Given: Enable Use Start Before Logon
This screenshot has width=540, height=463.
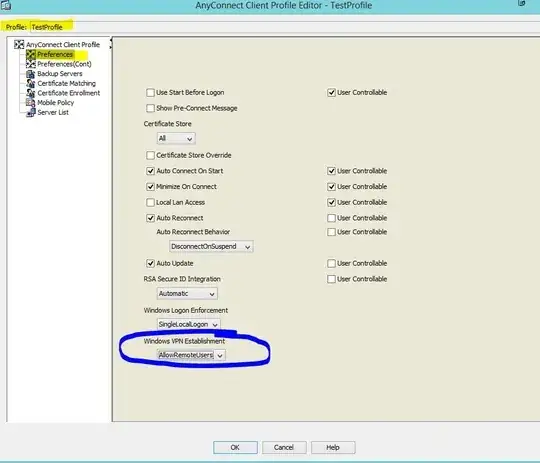Looking at the screenshot, I should tap(150, 93).
